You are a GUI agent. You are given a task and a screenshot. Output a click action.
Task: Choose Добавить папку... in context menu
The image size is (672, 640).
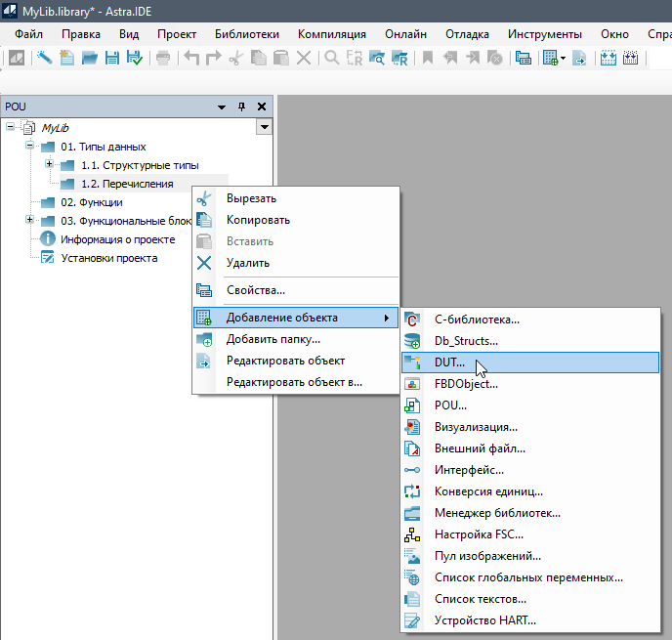(x=273, y=339)
